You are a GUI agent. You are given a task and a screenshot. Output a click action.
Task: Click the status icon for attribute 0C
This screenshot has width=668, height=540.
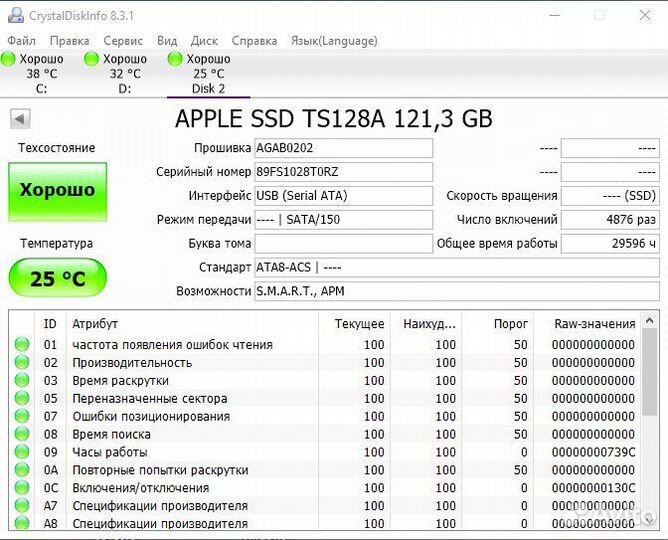(22, 488)
